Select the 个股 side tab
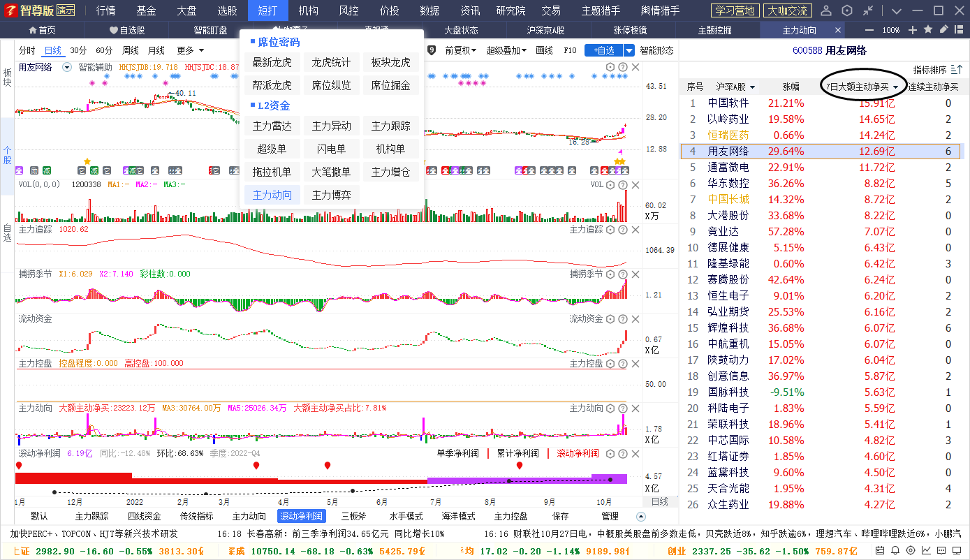Image resolution: width=970 pixels, height=560 pixels. (7, 154)
